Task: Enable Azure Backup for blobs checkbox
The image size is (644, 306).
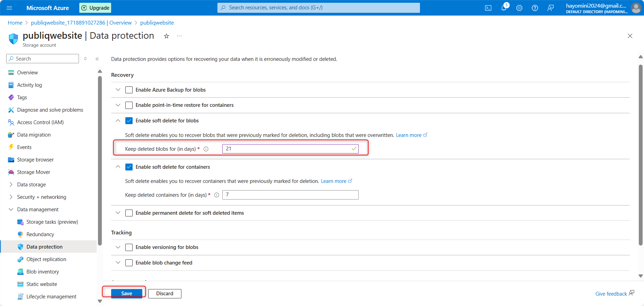Action: (129, 90)
